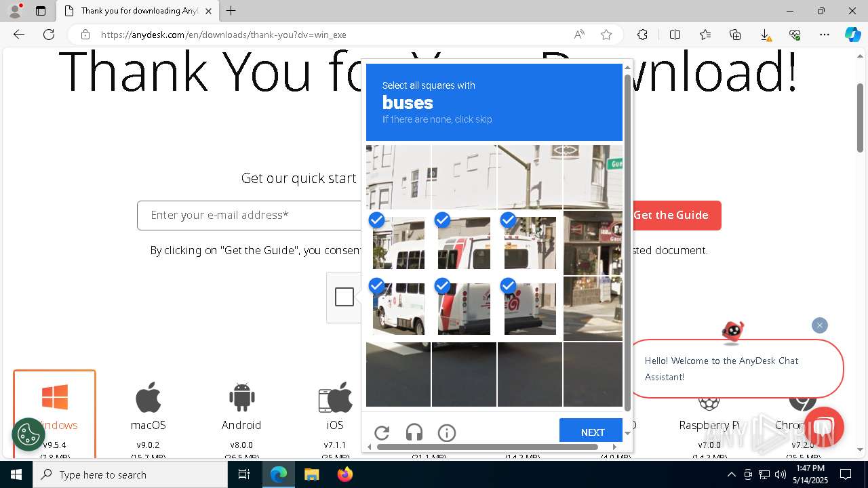Open the taskbar clock and calendar
Screen dimensions: 868x488
(810, 474)
